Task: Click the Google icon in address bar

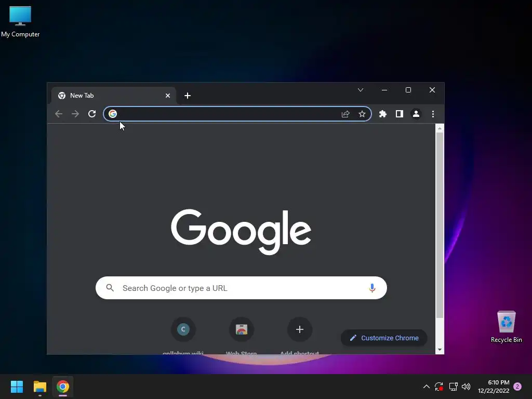Action: [x=113, y=114]
